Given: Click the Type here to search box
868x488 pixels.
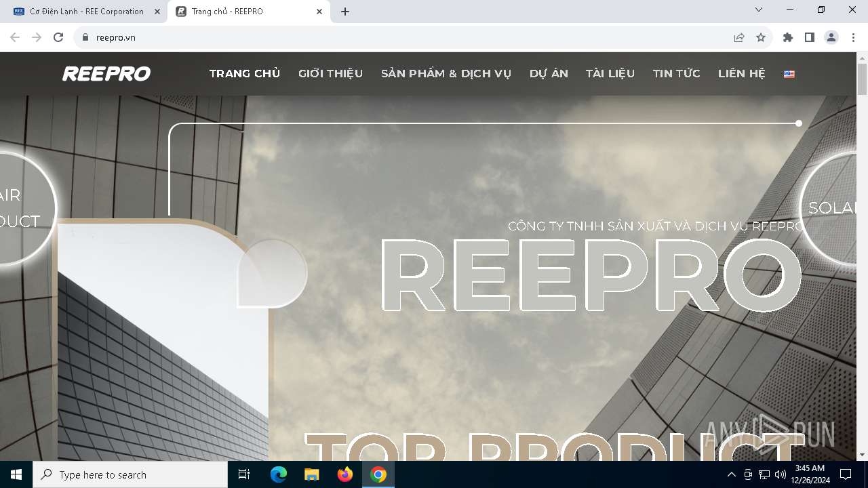Looking at the screenshot, I should coord(130,474).
